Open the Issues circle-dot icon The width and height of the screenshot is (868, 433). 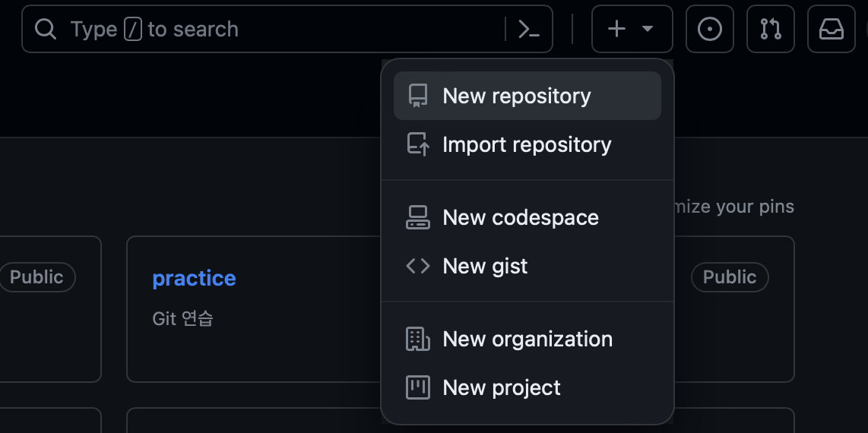click(710, 30)
